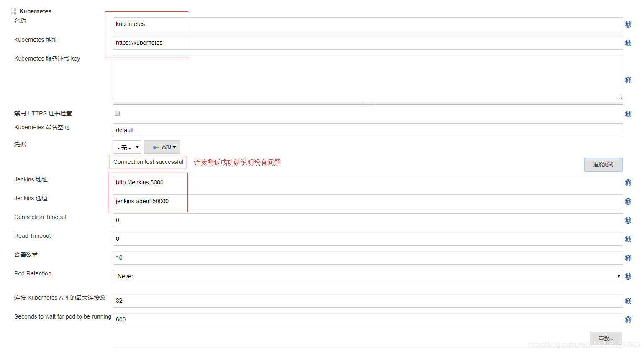Viewport: 644px width, 352px height.
Task: Open help for Pod Retention
Action: pyautogui.click(x=628, y=276)
